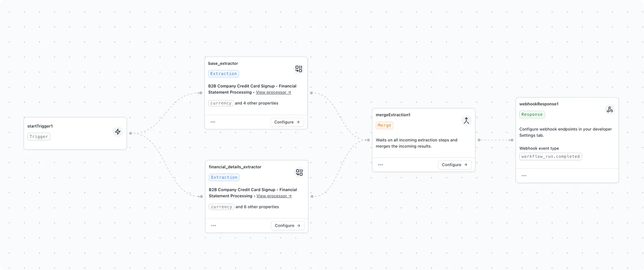
Task: Select the base_extractor node title
Action: point(223,64)
